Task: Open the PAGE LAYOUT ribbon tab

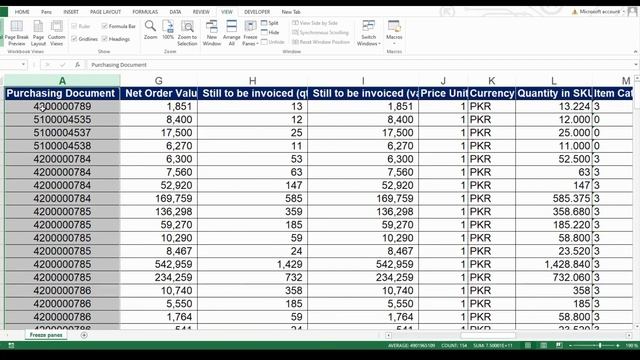Action: (105, 12)
